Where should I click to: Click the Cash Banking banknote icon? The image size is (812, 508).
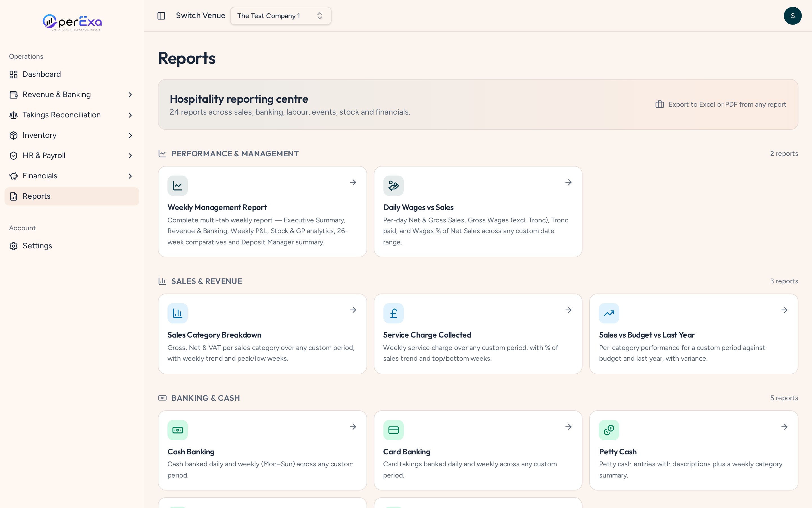tap(178, 430)
